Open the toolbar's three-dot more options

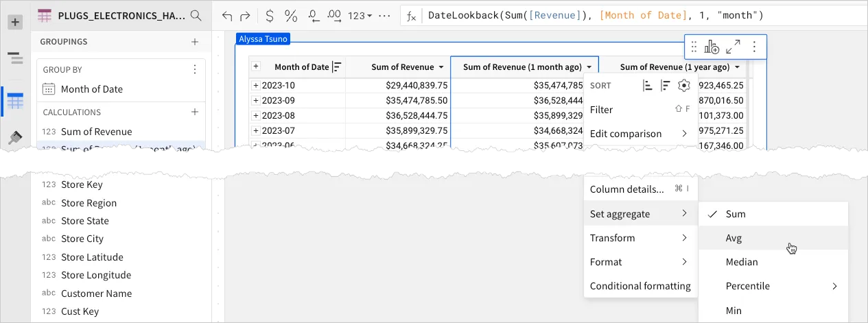tap(385, 15)
